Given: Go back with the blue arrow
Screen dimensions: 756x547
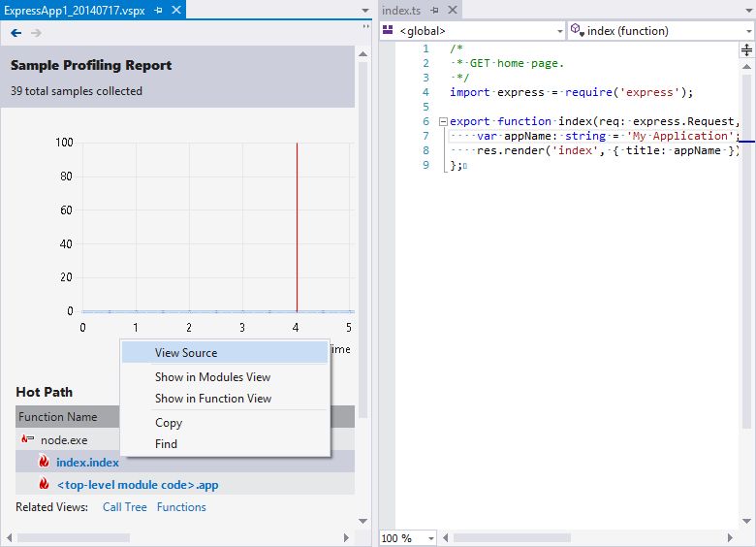Looking at the screenshot, I should (16, 33).
